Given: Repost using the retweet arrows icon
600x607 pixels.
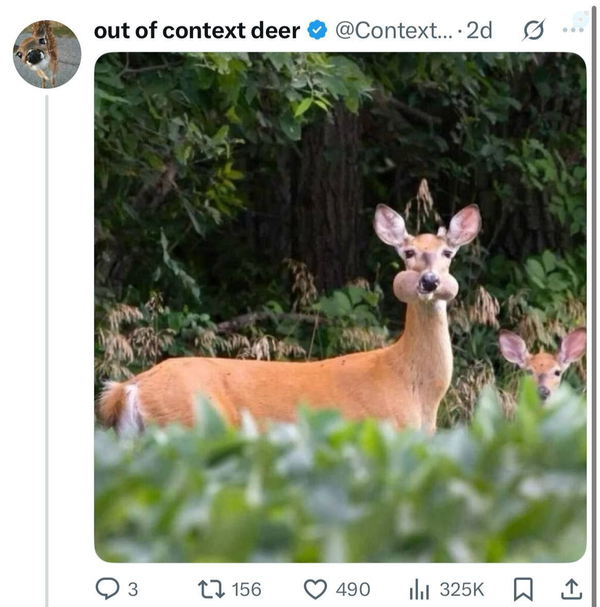Looking at the screenshot, I should [212, 589].
